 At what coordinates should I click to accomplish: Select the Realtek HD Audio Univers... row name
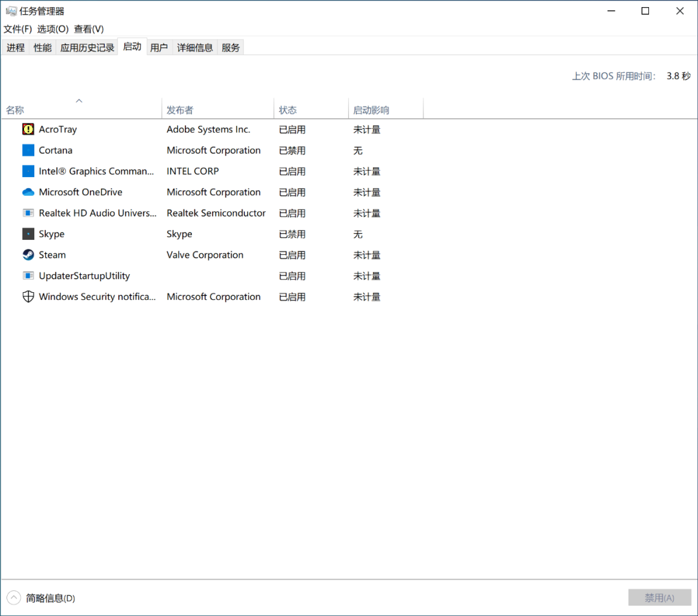[98, 213]
